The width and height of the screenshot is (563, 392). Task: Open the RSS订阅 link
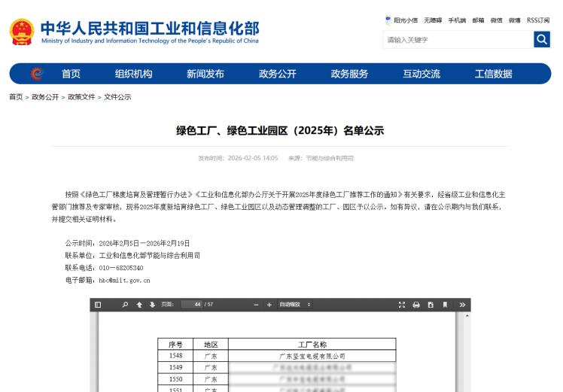[x=537, y=20]
